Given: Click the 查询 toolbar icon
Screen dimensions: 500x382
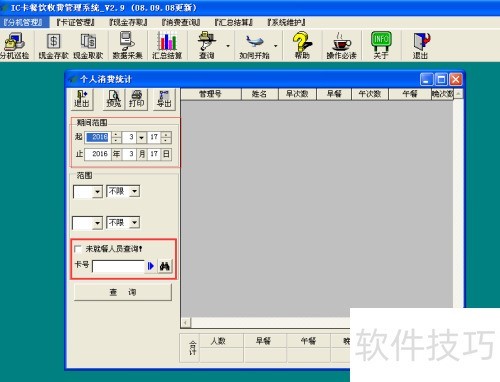Looking at the screenshot, I should coord(207,46).
